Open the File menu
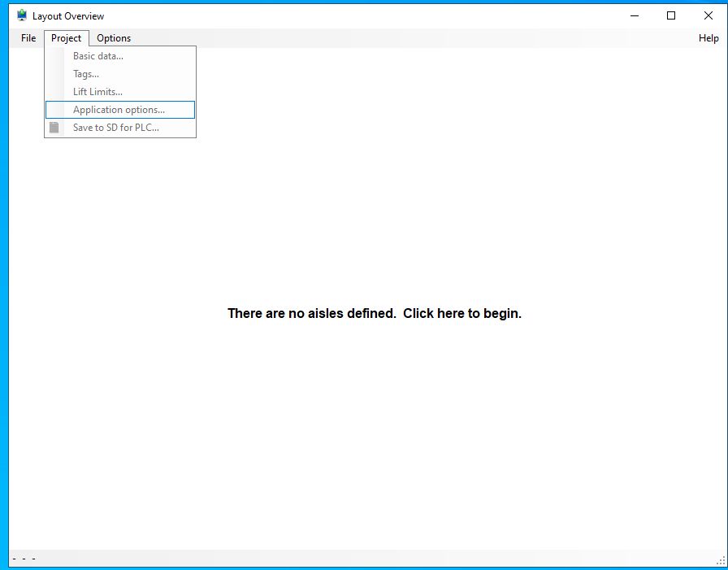 28,38
